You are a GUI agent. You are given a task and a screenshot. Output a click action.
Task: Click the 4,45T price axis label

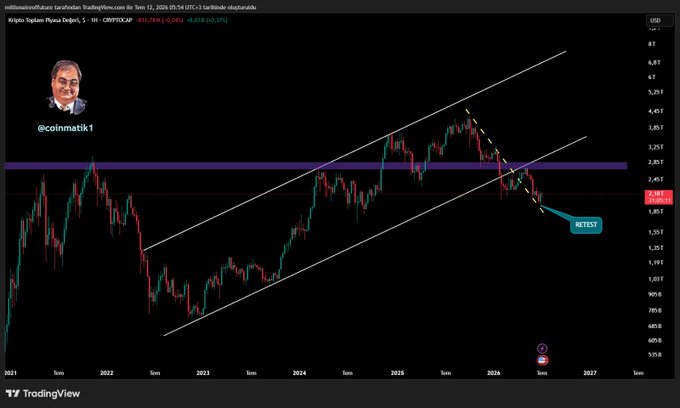[655, 111]
